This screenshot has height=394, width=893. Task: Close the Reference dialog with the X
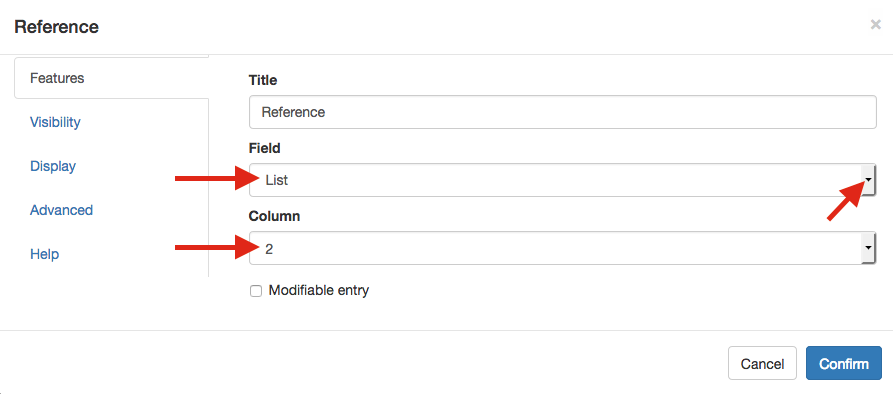pyautogui.click(x=875, y=24)
